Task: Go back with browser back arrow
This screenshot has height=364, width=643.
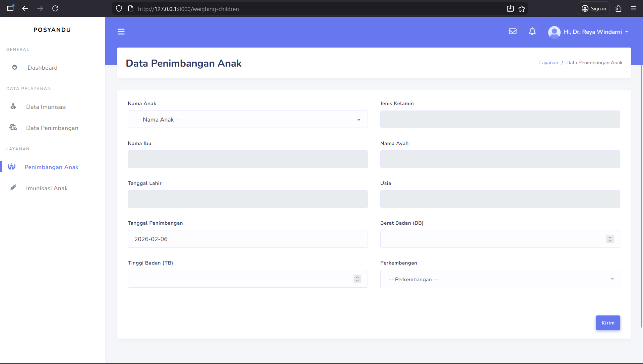Action: (x=25, y=8)
